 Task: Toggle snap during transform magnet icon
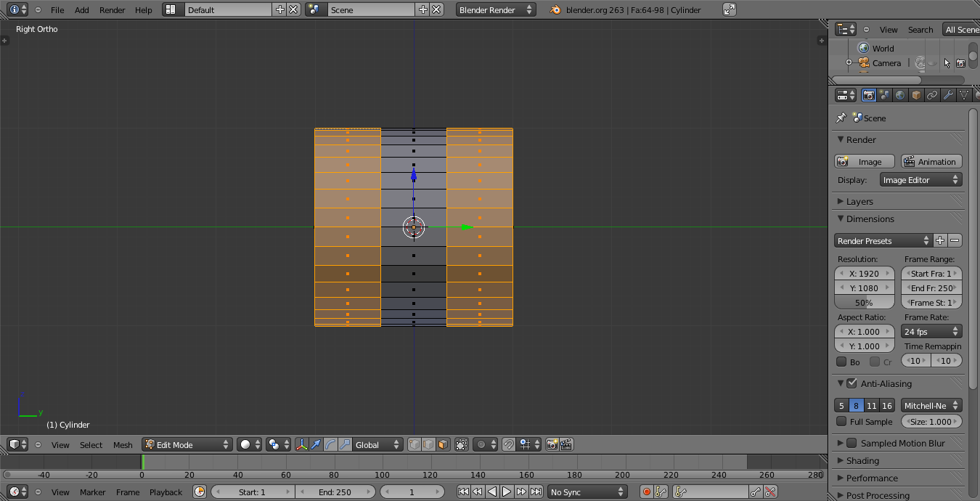click(509, 444)
